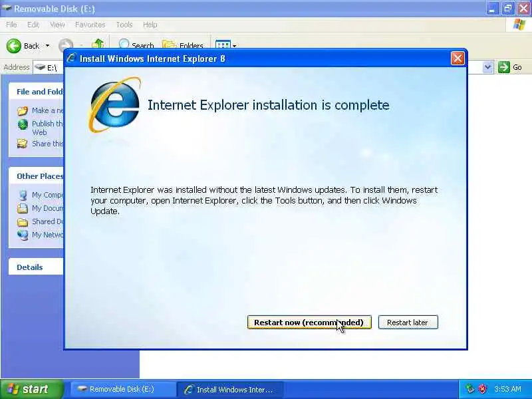This screenshot has width=532, height=399.
Task: Click Other Places panel header
Action: coord(36,176)
